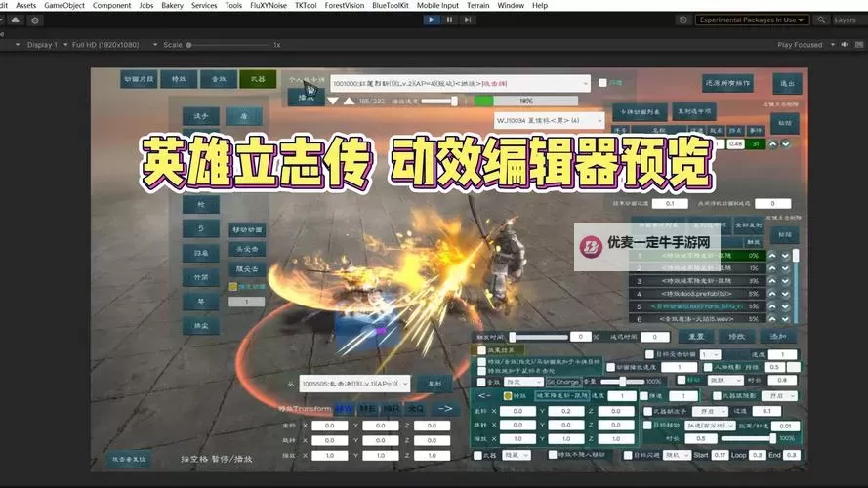Click the '->' arrow in the Transform row

pos(445,408)
